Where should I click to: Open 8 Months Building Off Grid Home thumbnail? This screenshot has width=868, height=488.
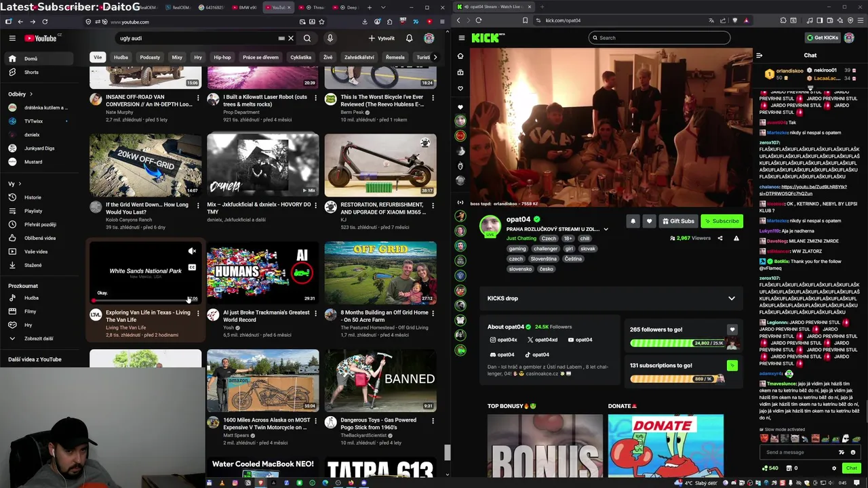pos(380,272)
